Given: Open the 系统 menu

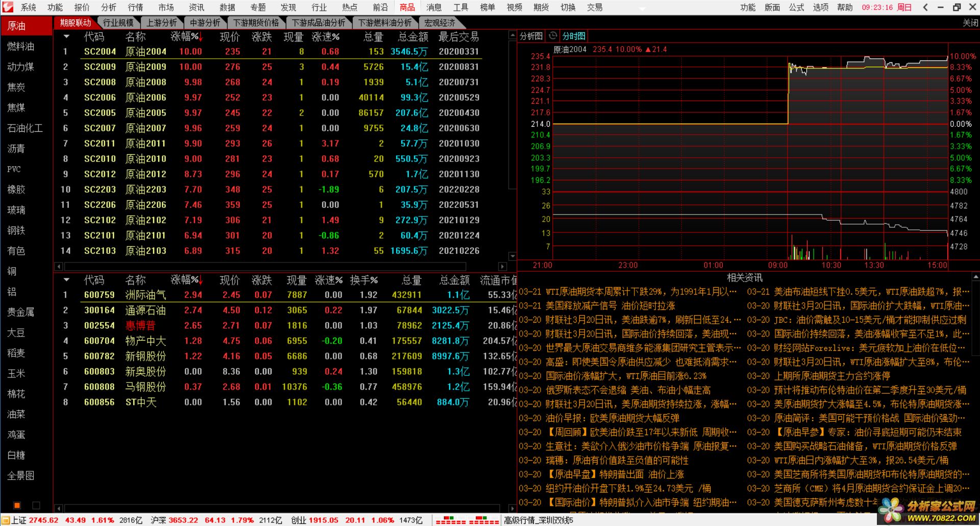Looking at the screenshot, I should (28, 7).
